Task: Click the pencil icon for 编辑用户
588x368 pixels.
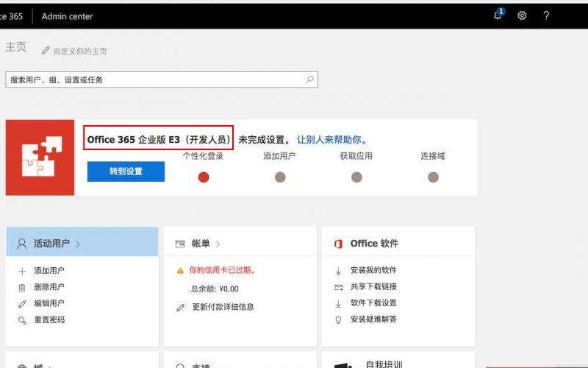Action: pyautogui.click(x=22, y=304)
